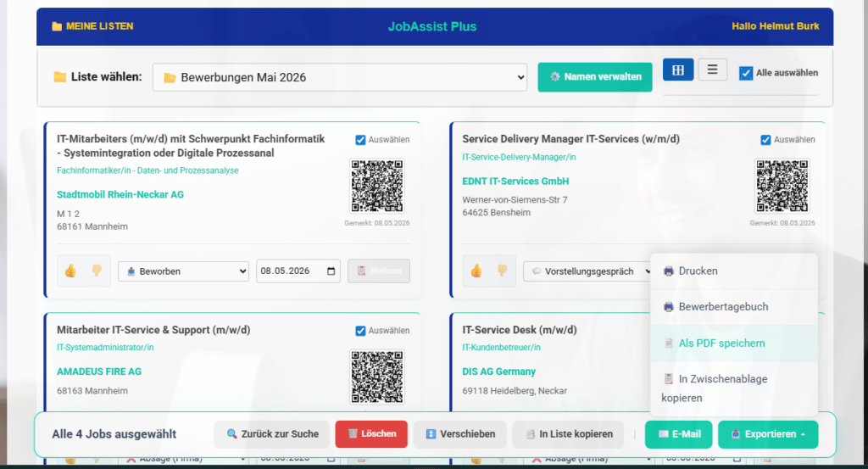868x469 pixels.
Task: Open EDNT IT-Services GmbH company link
Action: [x=515, y=181]
